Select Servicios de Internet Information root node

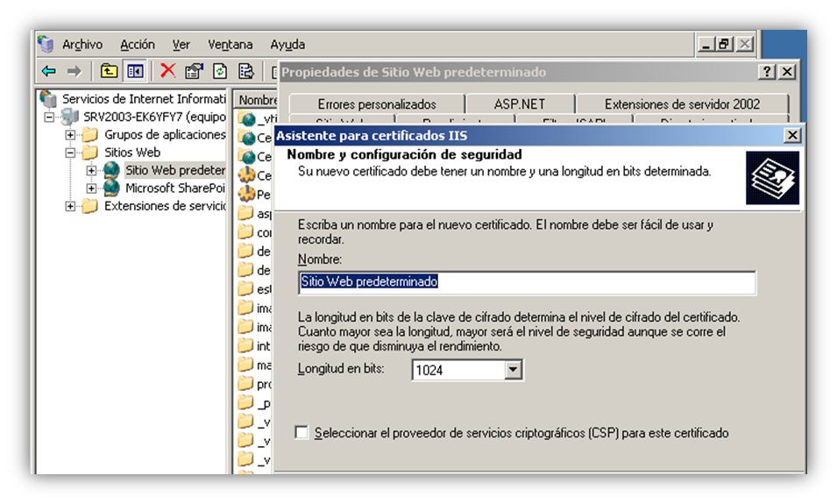(x=144, y=99)
